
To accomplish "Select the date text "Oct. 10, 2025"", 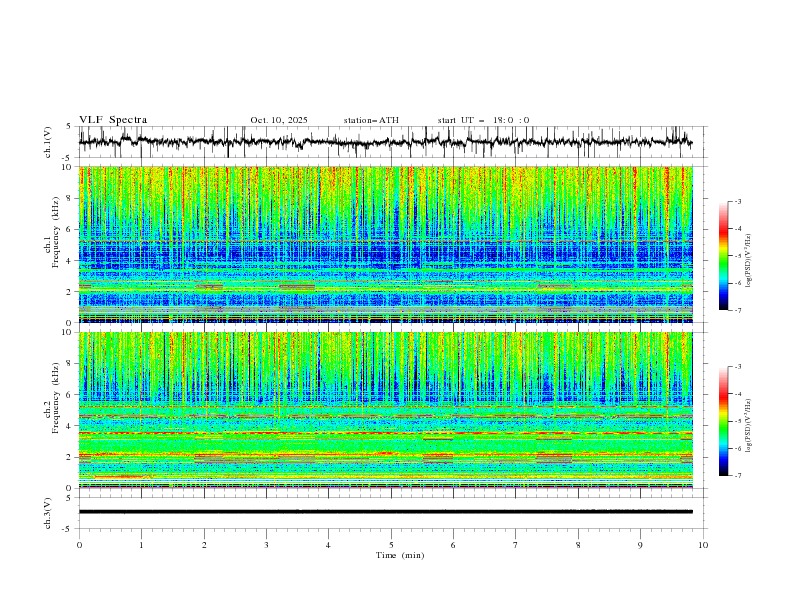I will point(279,120).
